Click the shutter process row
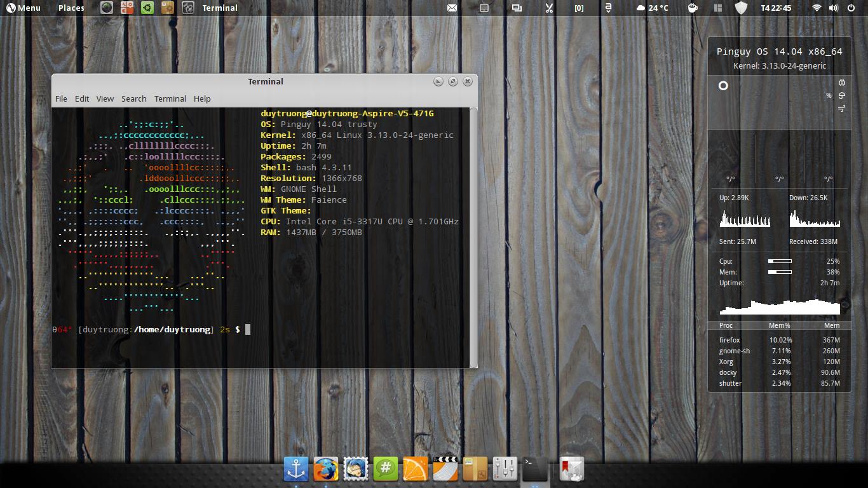868x488 pixels. pyautogui.click(x=780, y=383)
